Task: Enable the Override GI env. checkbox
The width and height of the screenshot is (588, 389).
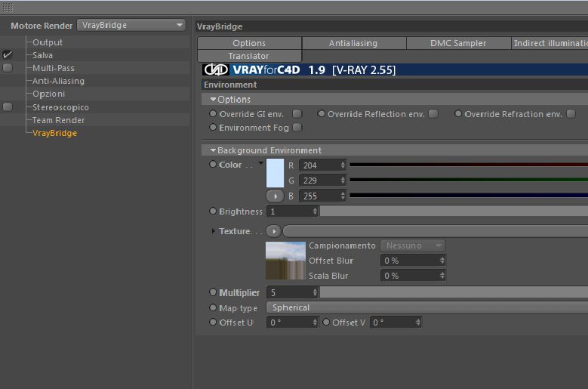Action: (x=297, y=113)
